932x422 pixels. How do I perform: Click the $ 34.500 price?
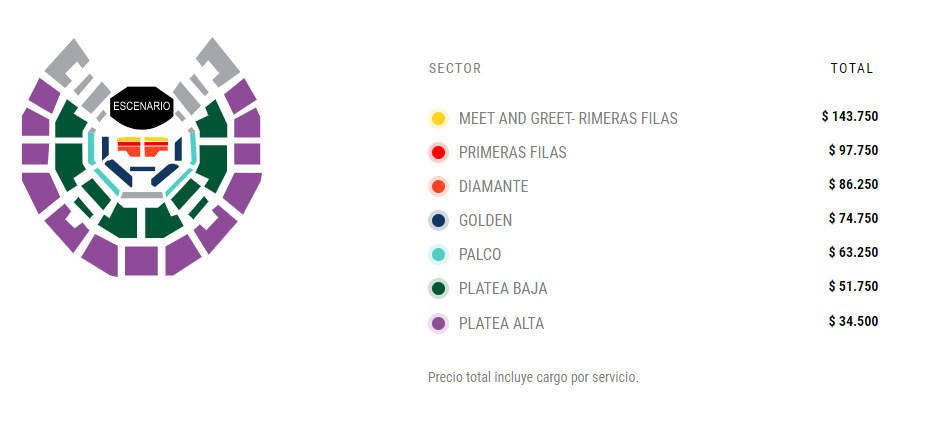pyautogui.click(x=853, y=320)
